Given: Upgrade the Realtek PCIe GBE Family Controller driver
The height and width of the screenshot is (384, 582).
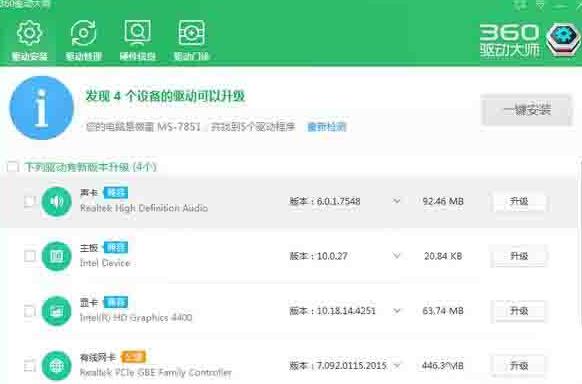Looking at the screenshot, I should point(519,365).
